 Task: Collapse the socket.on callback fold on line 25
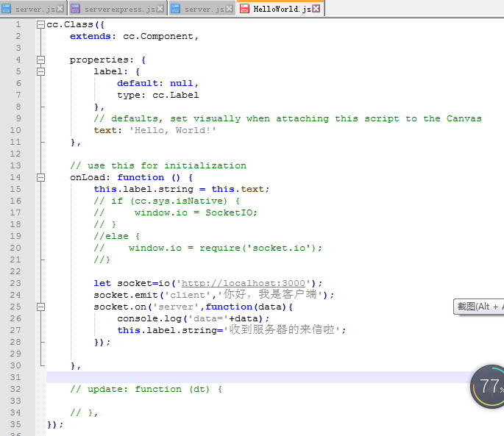40,307
